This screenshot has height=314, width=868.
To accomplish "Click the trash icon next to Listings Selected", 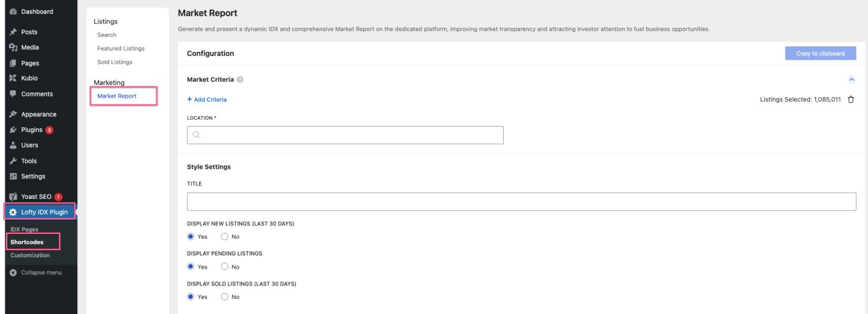I will [x=851, y=99].
